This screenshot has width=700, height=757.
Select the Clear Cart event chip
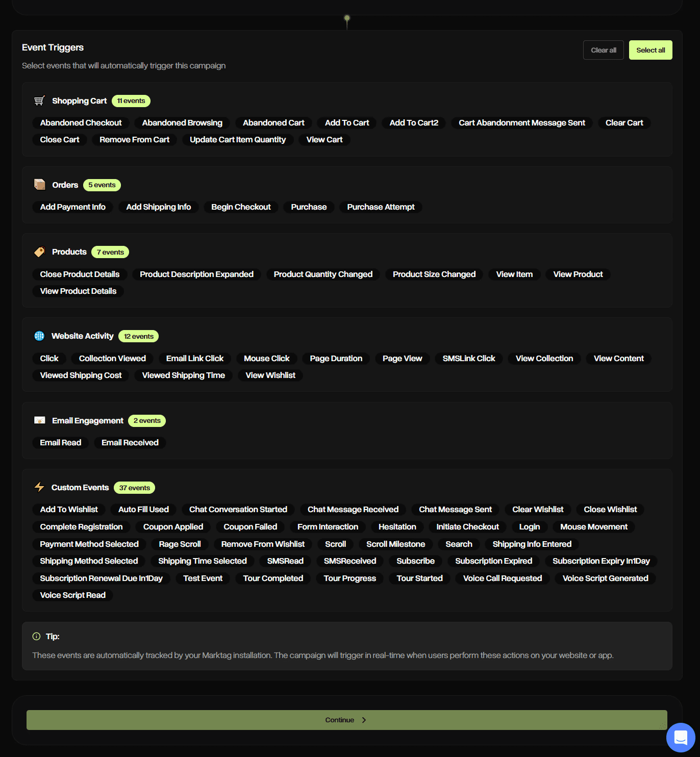(x=624, y=123)
